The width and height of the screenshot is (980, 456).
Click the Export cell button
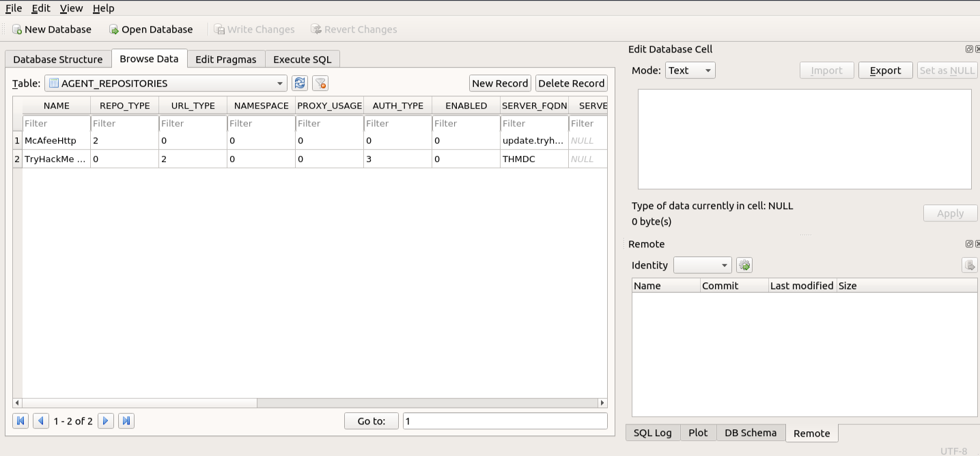tap(885, 70)
